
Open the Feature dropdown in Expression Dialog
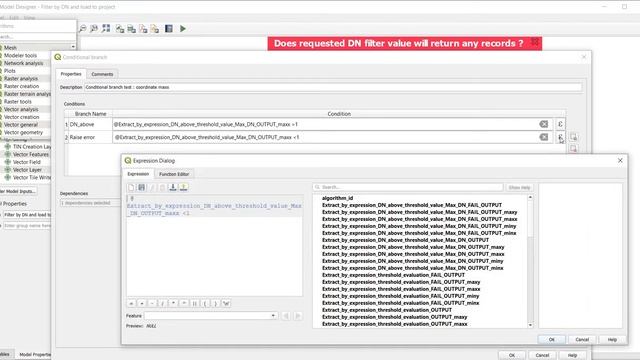(x=211, y=316)
